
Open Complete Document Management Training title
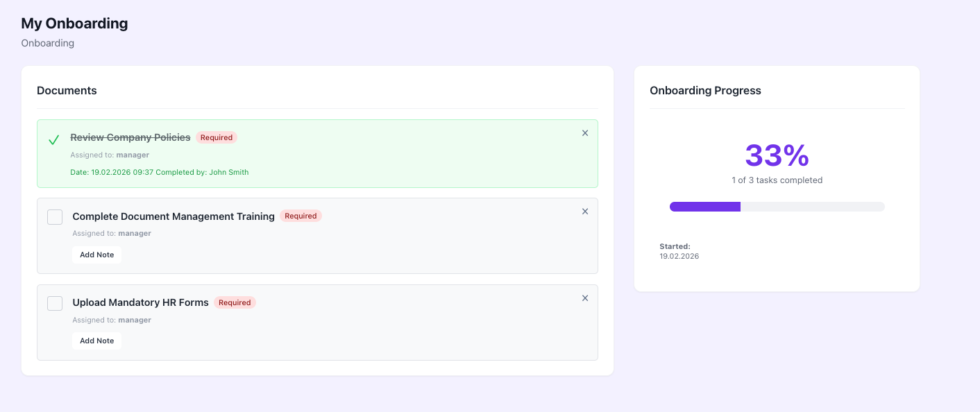(x=174, y=216)
